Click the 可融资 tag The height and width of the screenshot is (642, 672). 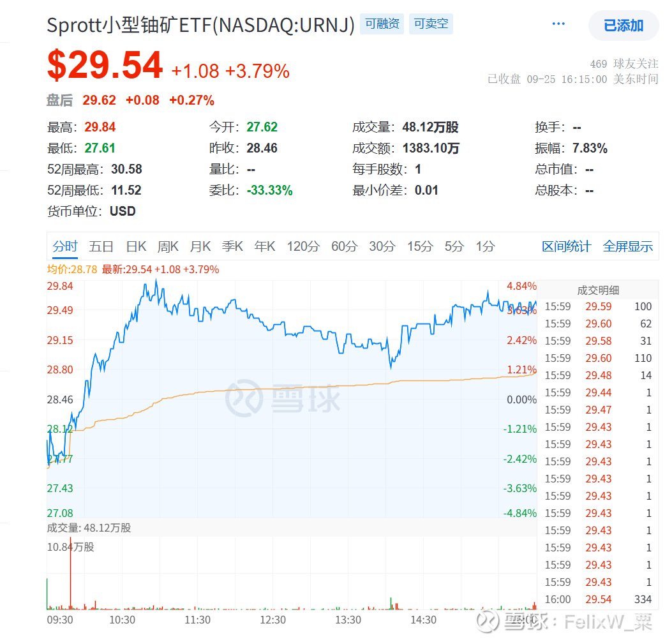[382, 24]
